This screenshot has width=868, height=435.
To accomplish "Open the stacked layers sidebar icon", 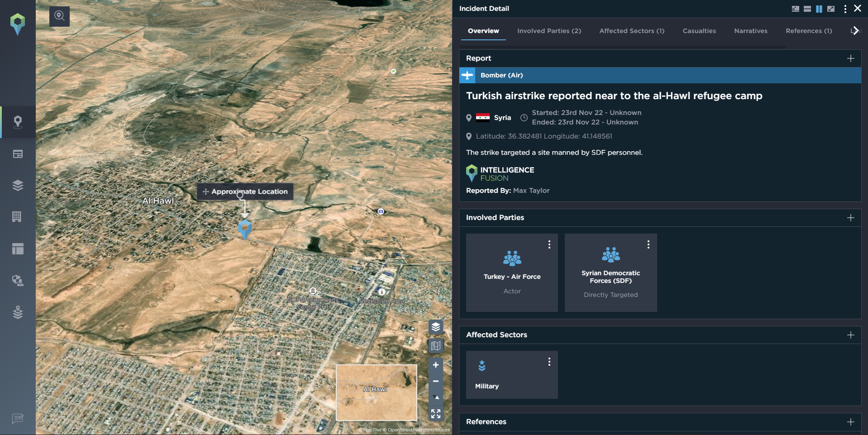I will (x=18, y=186).
